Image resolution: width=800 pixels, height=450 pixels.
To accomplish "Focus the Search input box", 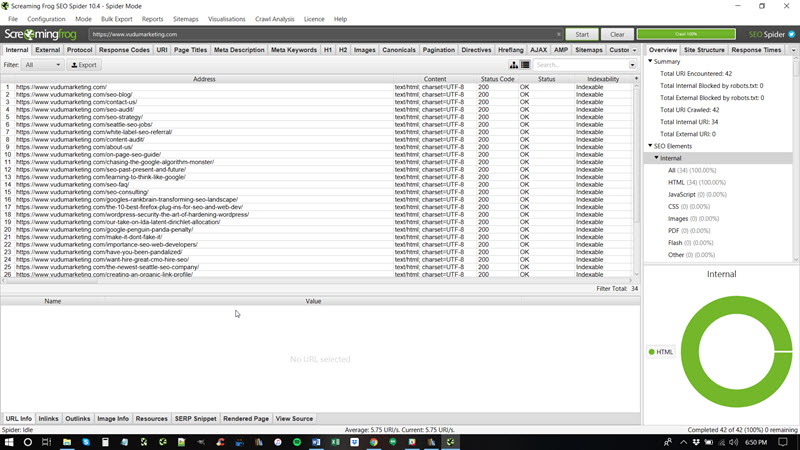I will click(581, 65).
